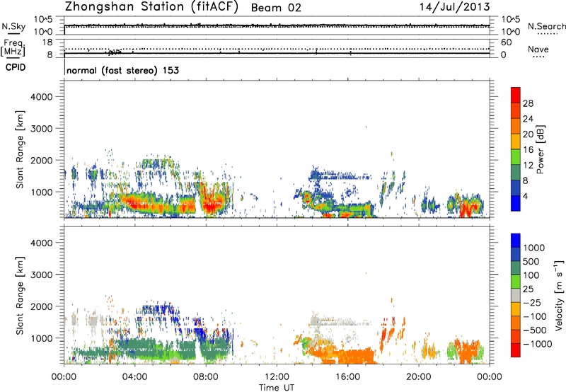Click the 'N.Search' legend label
The image size is (566, 392).
pyautogui.click(x=546, y=26)
